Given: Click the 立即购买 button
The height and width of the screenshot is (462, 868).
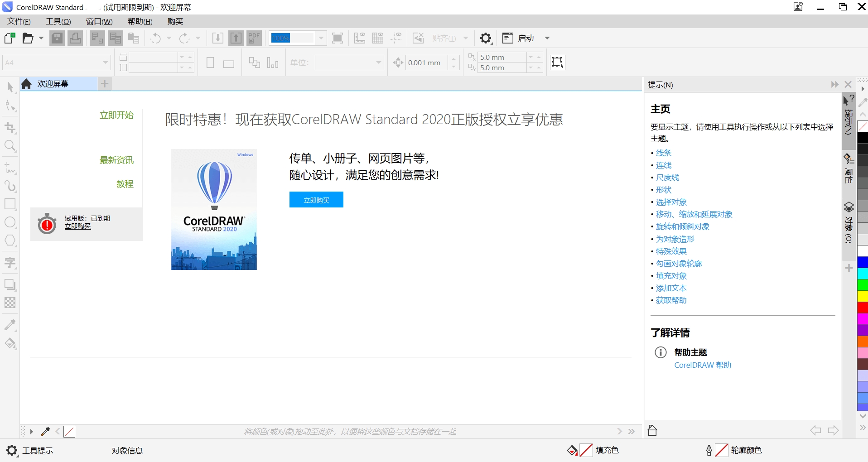Looking at the screenshot, I should [x=316, y=199].
